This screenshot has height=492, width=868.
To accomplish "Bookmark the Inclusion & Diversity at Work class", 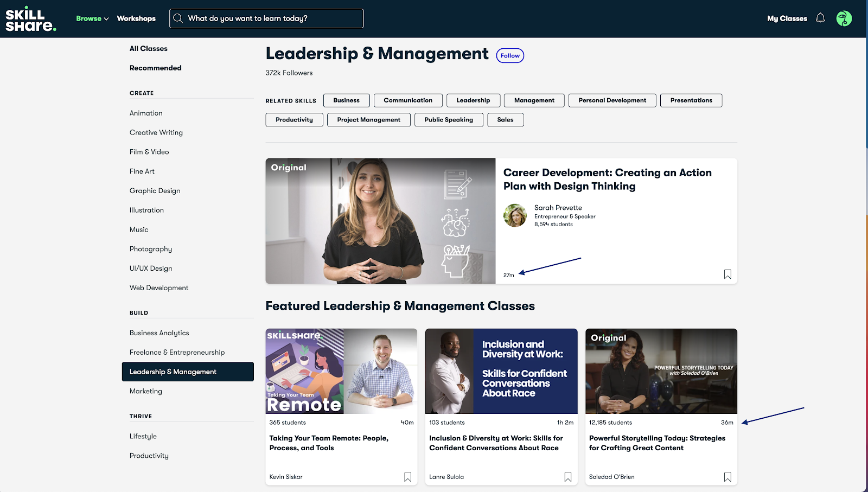I will point(567,477).
